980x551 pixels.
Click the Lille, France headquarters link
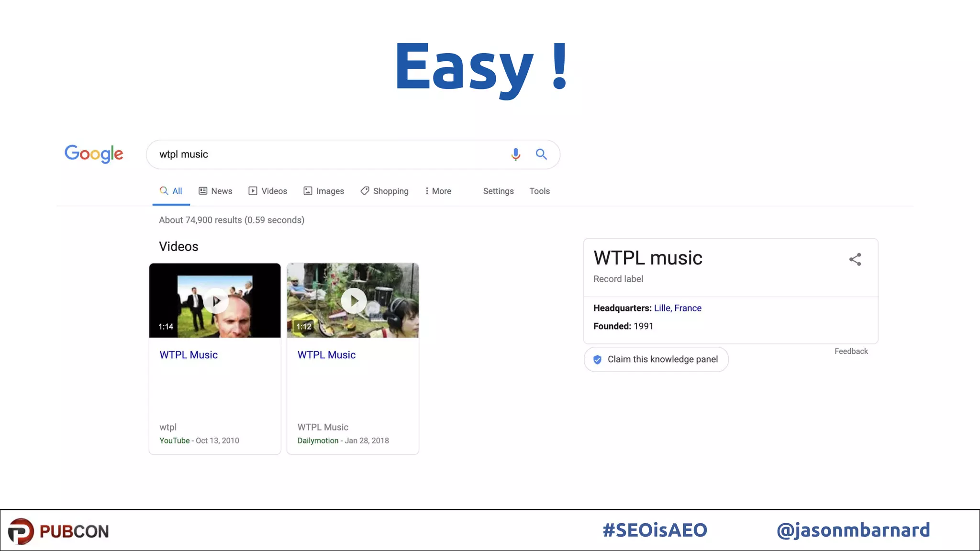tap(678, 308)
